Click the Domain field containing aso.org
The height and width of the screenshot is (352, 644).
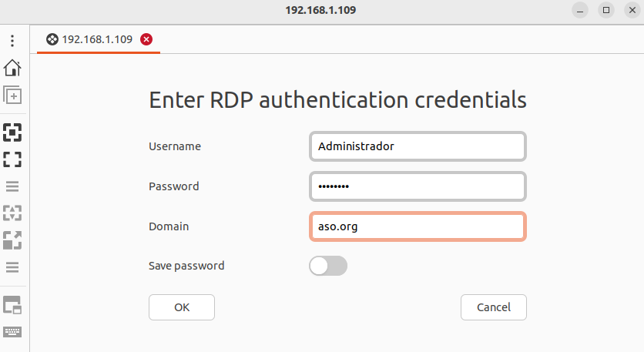[418, 226]
